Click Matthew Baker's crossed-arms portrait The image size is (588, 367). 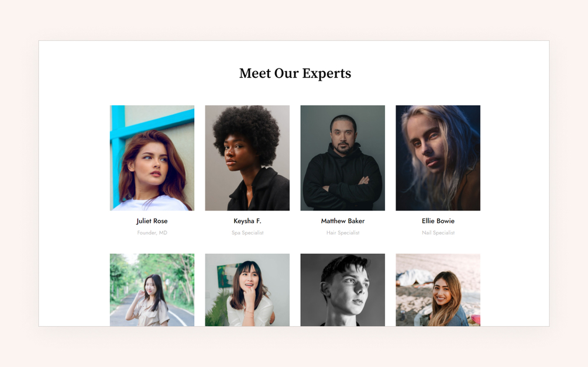coord(342,158)
